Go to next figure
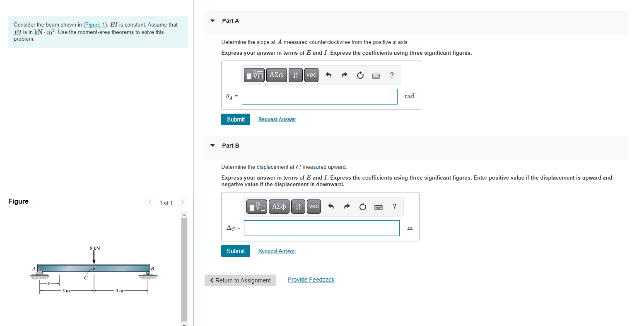The image size is (644, 326). tap(182, 202)
